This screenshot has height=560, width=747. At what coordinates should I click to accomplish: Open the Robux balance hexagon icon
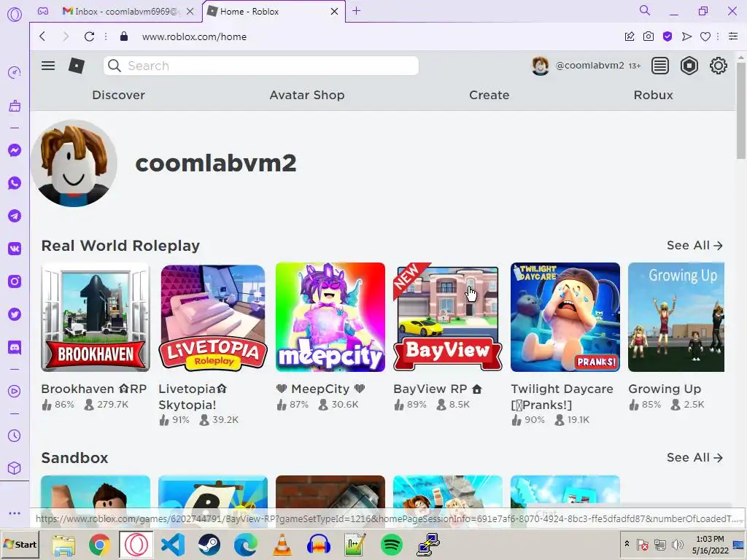(689, 66)
